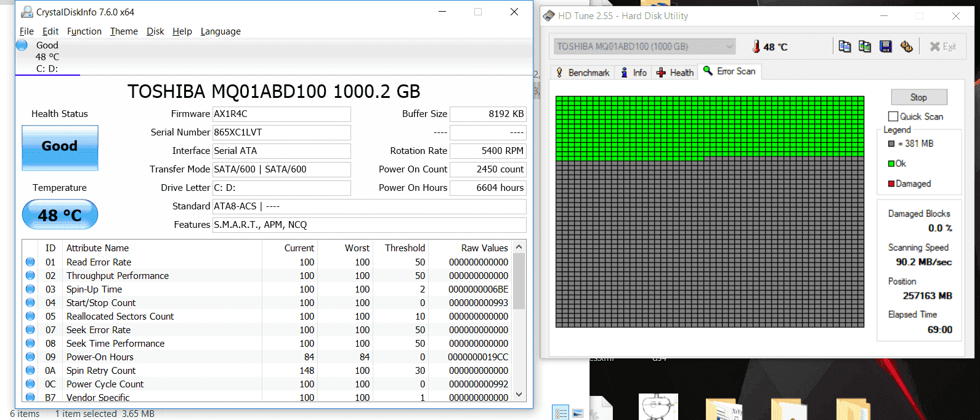980x420 pixels.
Task: Click the 48 °C temperature button in CrystalDiskInfo
Action: pos(60,215)
